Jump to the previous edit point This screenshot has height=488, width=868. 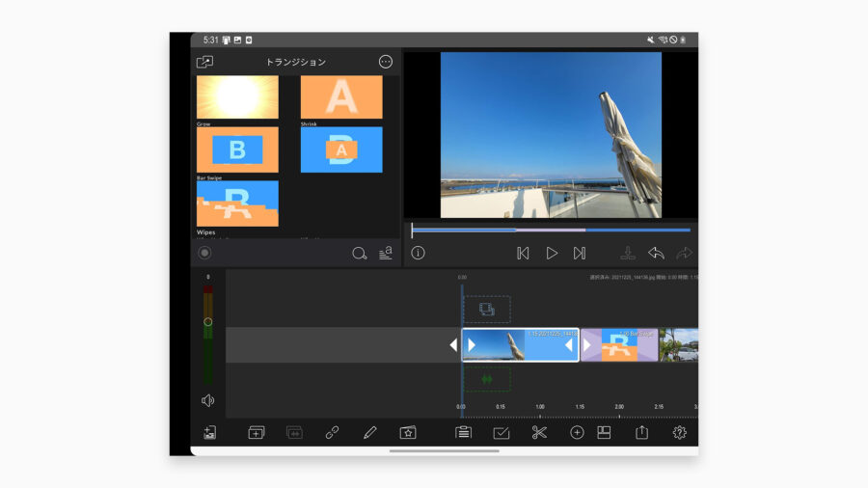523,253
